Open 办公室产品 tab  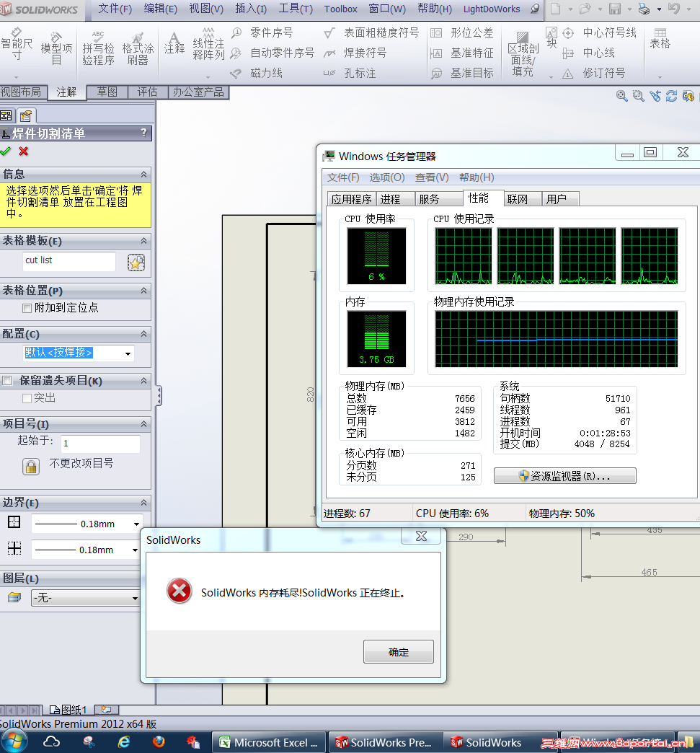pyautogui.click(x=198, y=92)
